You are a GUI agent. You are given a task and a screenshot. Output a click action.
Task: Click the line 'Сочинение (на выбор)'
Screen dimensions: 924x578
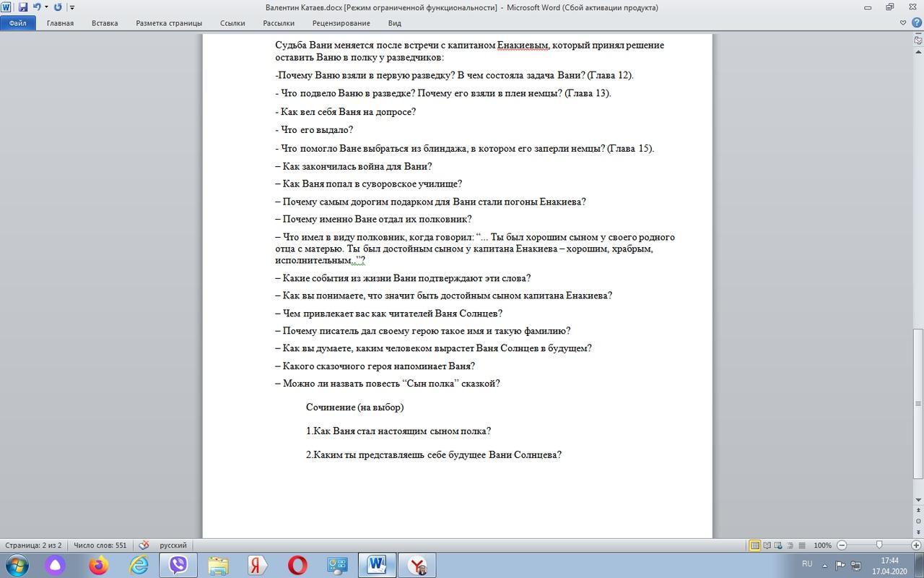pyautogui.click(x=354, y=407)
